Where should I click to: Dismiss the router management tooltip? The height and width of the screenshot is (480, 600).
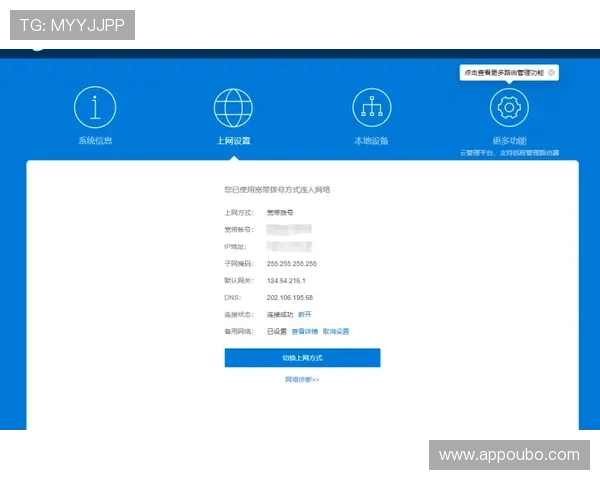[551, 72]
